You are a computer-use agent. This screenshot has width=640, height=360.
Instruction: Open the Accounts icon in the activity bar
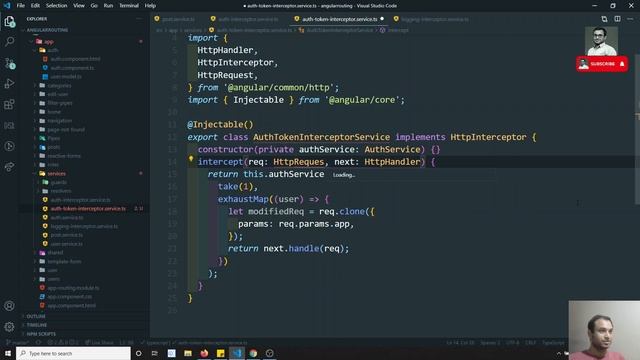(x=9, y=306)
